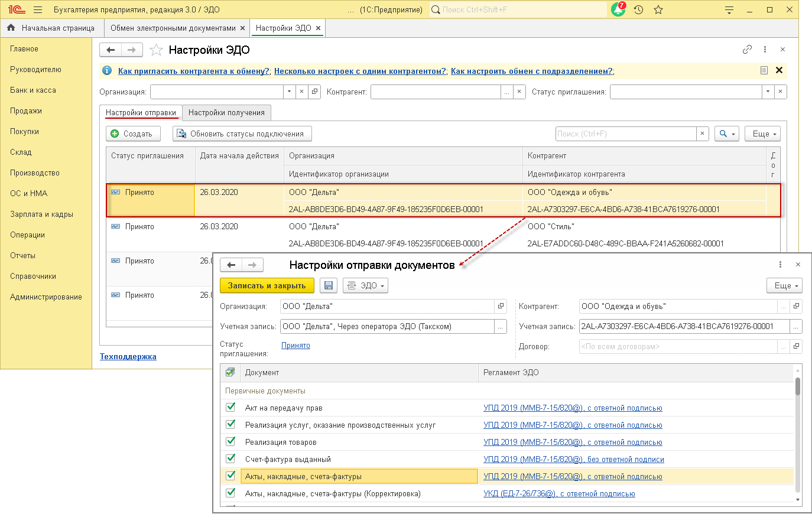Click the Принято status link in dialog

click(295, 345)
